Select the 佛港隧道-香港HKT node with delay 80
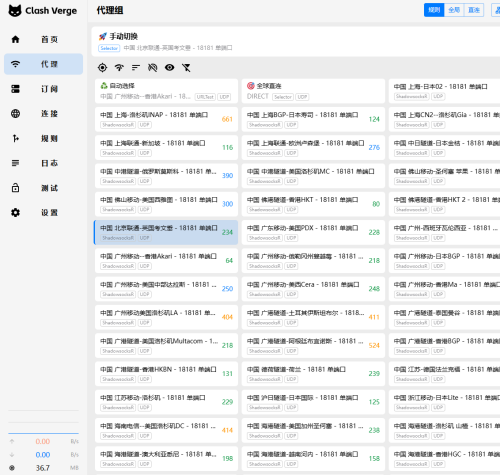This screenshot has height=475, width=500. point(313,204)
